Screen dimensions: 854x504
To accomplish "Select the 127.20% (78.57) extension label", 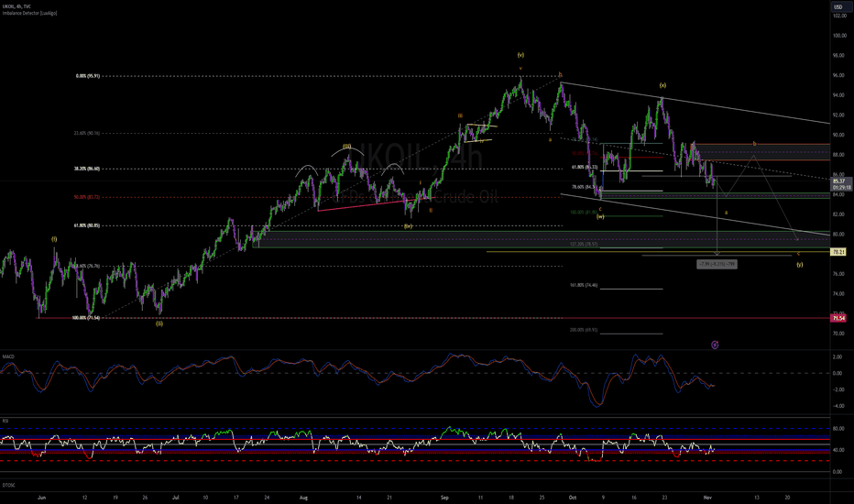I will (584, 244).
